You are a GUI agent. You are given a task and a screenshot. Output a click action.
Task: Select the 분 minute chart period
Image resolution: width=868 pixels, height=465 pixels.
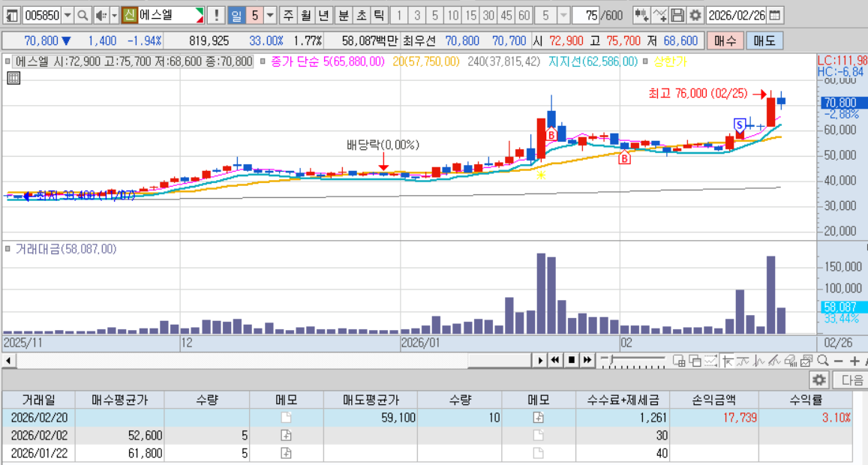click(x=344, y=16)
